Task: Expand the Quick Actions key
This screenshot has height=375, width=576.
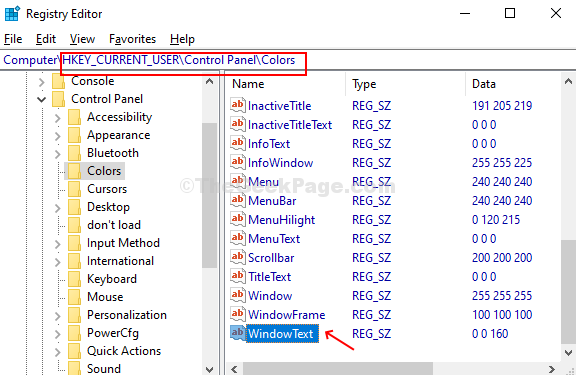Action: coord(57,352)
